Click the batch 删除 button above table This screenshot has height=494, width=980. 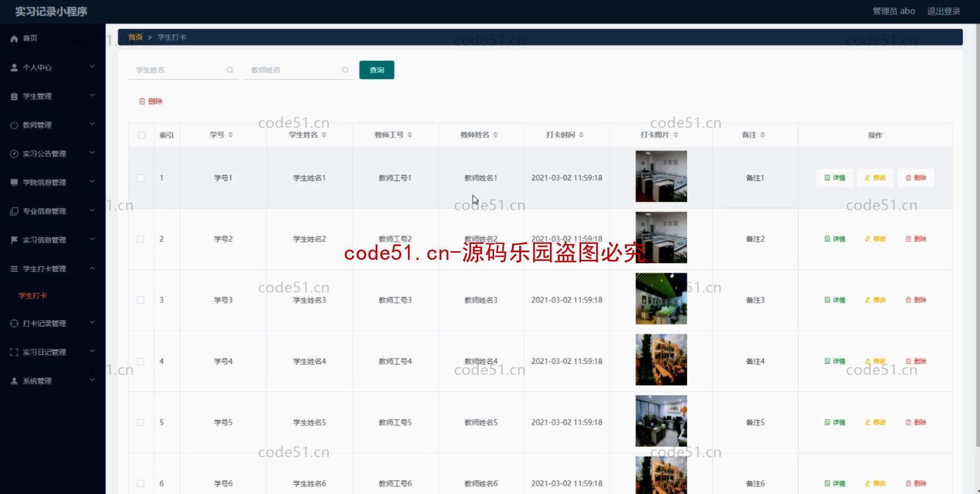coord(151,101)
